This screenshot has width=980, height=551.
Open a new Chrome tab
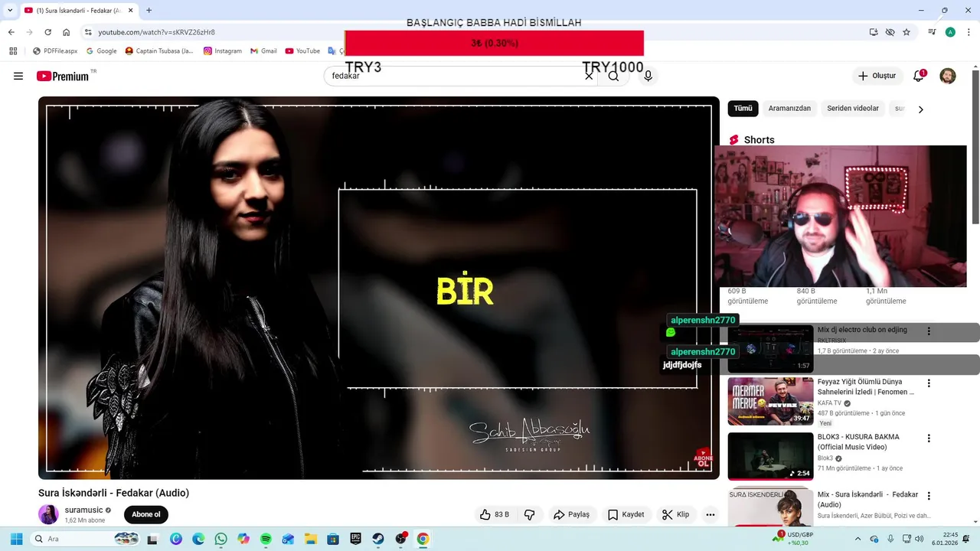(x=149, y=10)
